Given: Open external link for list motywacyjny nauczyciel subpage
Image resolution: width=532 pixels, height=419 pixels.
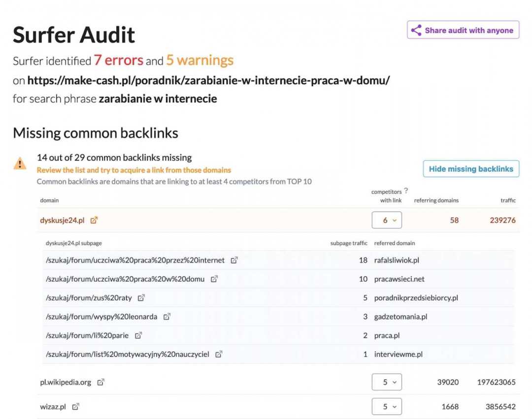Looking at the screenshot, I should (219, 354).
